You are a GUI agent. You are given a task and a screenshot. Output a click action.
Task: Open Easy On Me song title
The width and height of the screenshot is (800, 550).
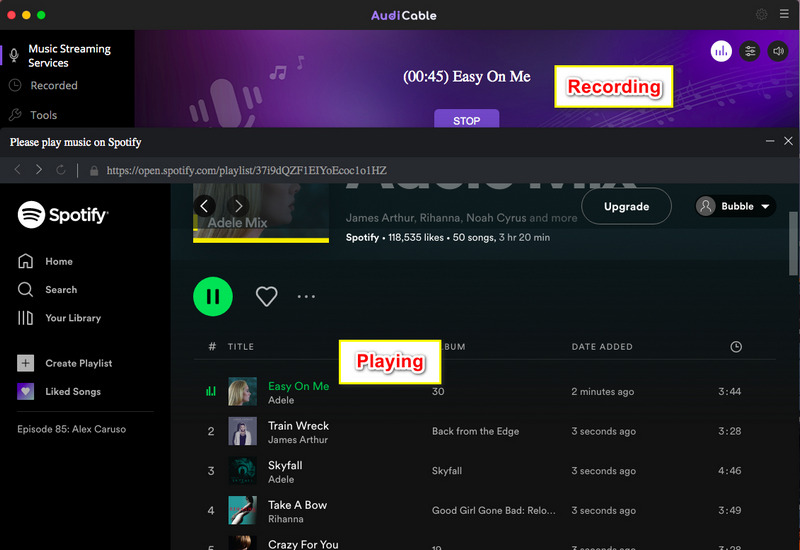coord(298,386)
